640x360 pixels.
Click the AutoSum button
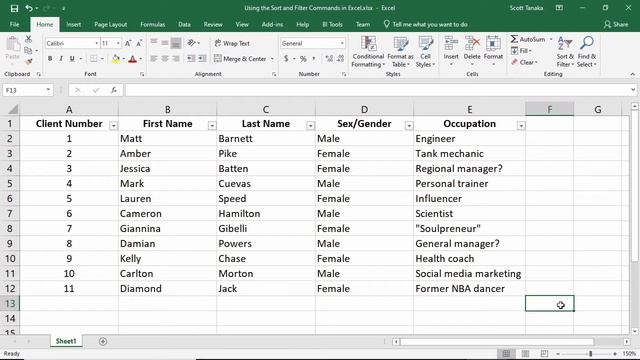point(528,39)
